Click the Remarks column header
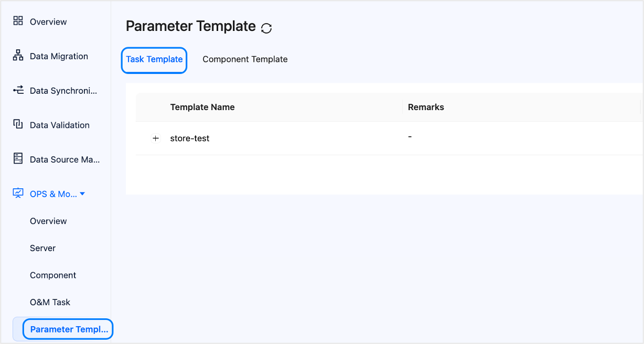The image size is (644, 344). (426, 107)
